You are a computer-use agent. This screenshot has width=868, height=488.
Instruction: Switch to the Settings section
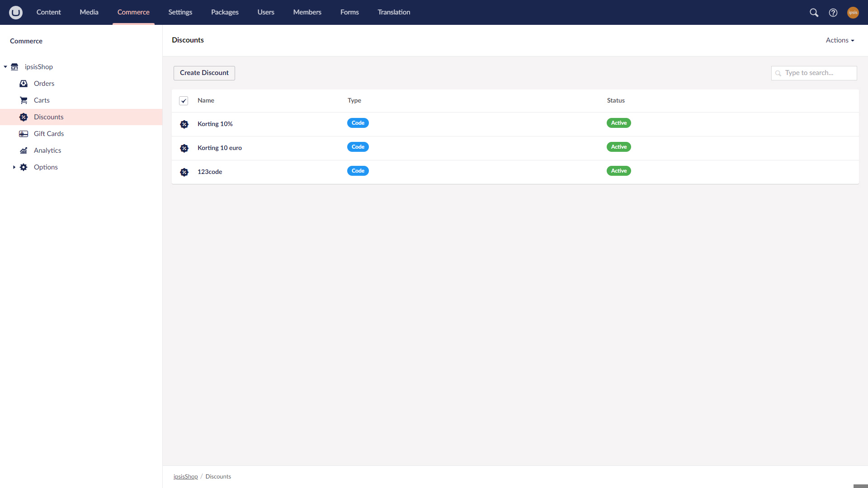180,12
